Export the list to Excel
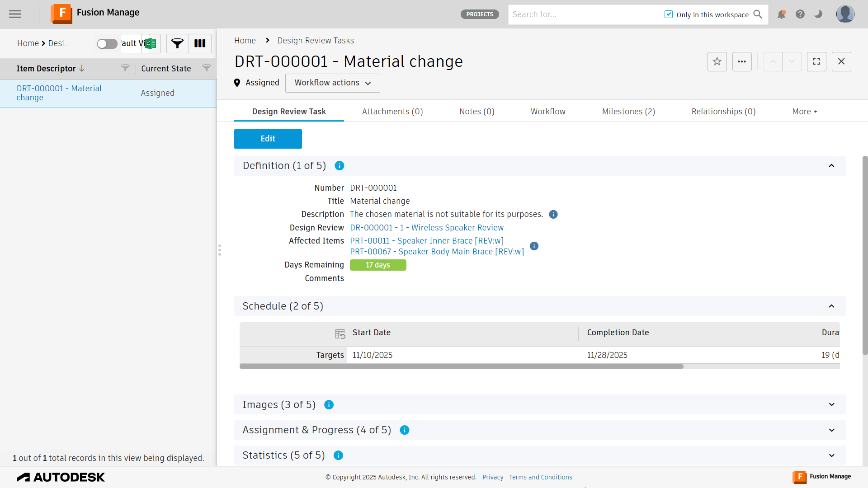Image resolution: width=868 pixels, height=488 pixels. (151, 43)
